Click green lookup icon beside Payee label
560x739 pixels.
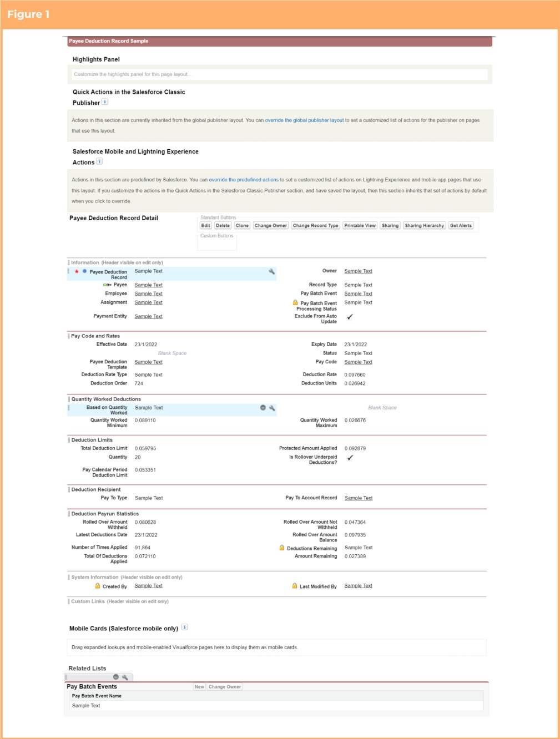pos(107,285)
